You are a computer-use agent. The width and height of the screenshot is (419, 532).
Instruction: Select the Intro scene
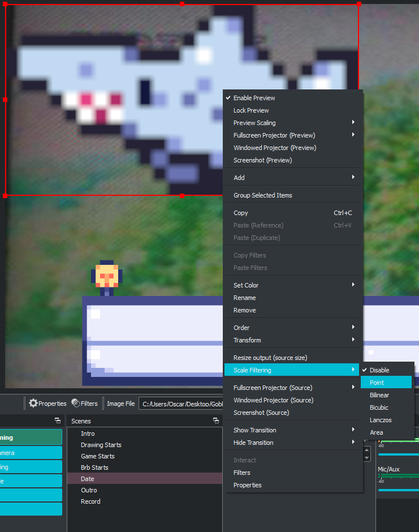click(x=145, y=434)
